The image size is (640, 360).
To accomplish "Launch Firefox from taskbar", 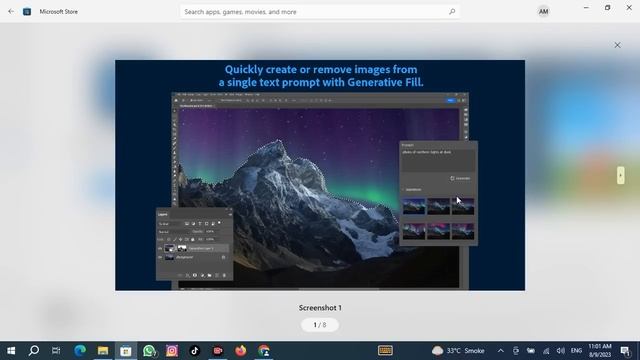I will (241, 351).
